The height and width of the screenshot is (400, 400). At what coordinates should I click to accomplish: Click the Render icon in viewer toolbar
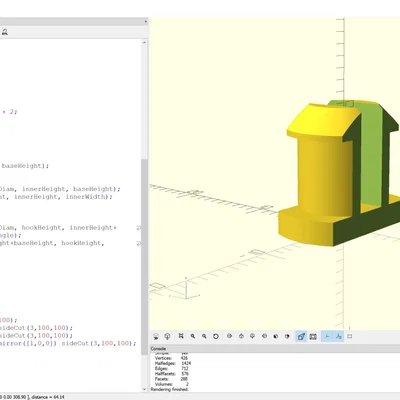point(168,336)
